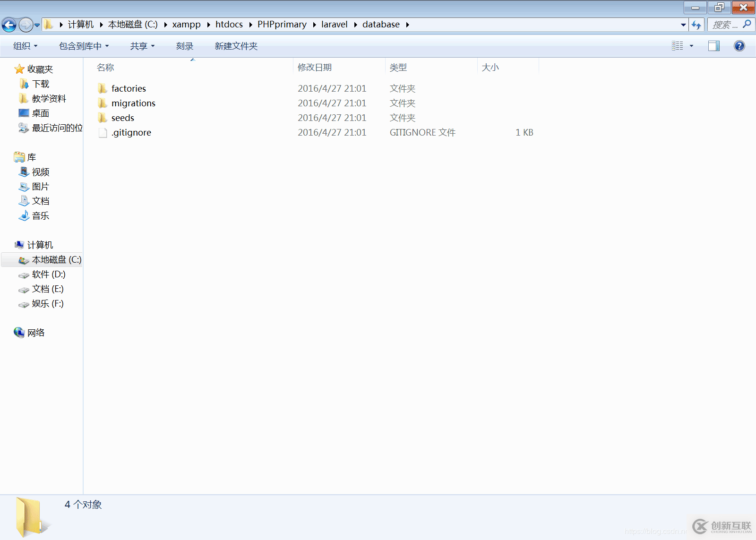
Task: Expand the arrow after the xampp breadcrumb
Action: point(208,25)
